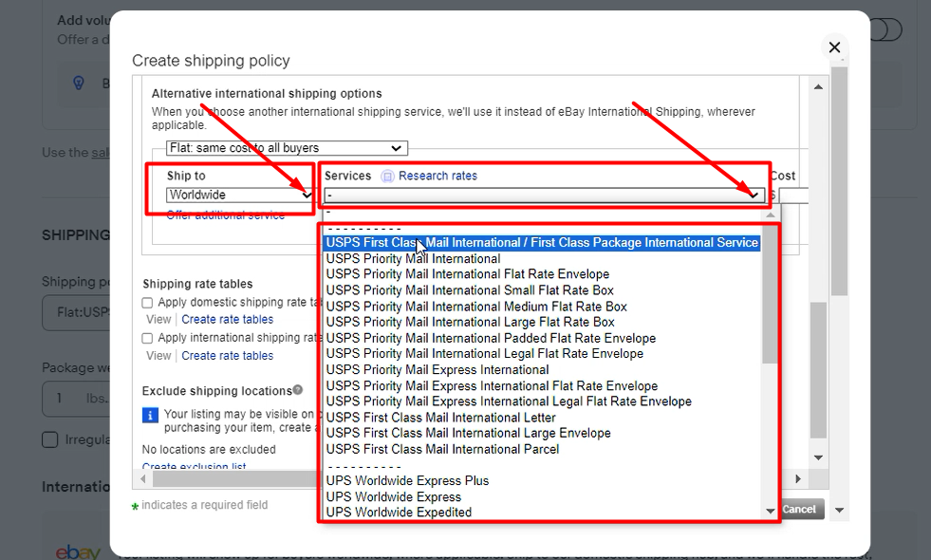931x560 pixels.
Task: Pick USPS Priority Mail International Small Flat Rate Box
Action: pyautogui.click(x=470, y=290)
